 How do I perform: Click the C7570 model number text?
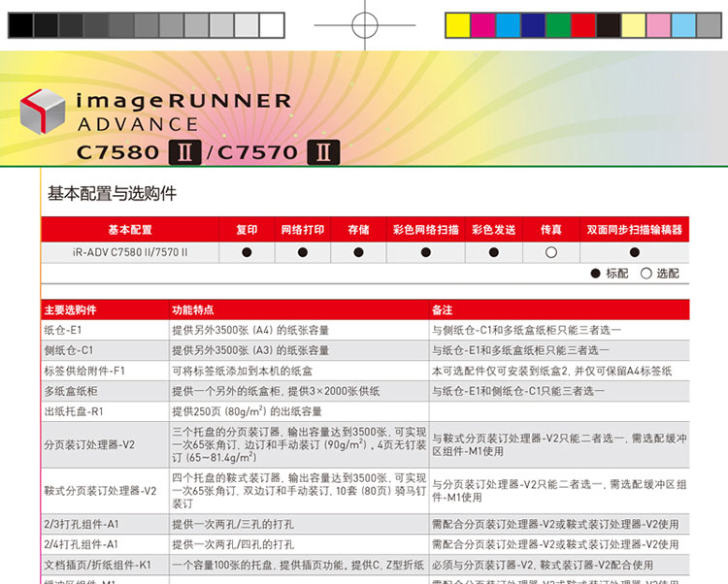tap(257, 152)
